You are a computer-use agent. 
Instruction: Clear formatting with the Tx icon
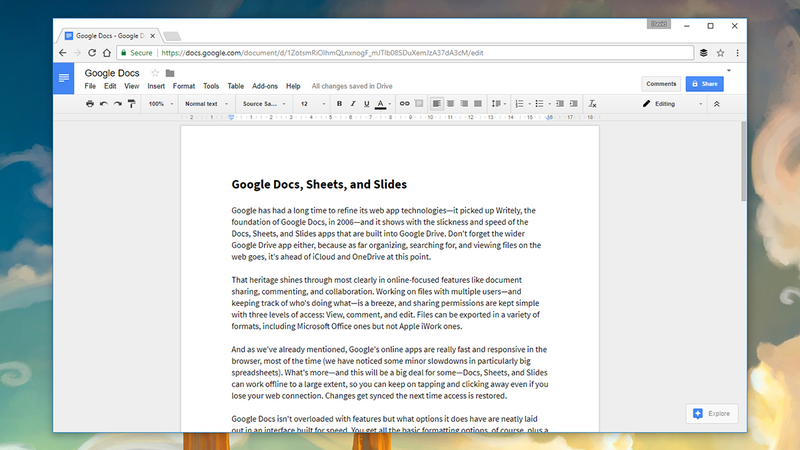[592, 104]
